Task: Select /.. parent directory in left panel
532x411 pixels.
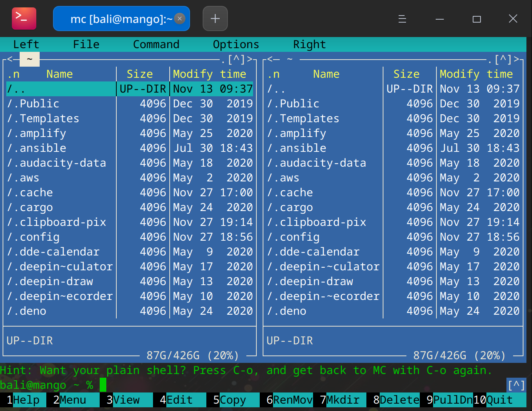Action: click(x=130, y=89)
